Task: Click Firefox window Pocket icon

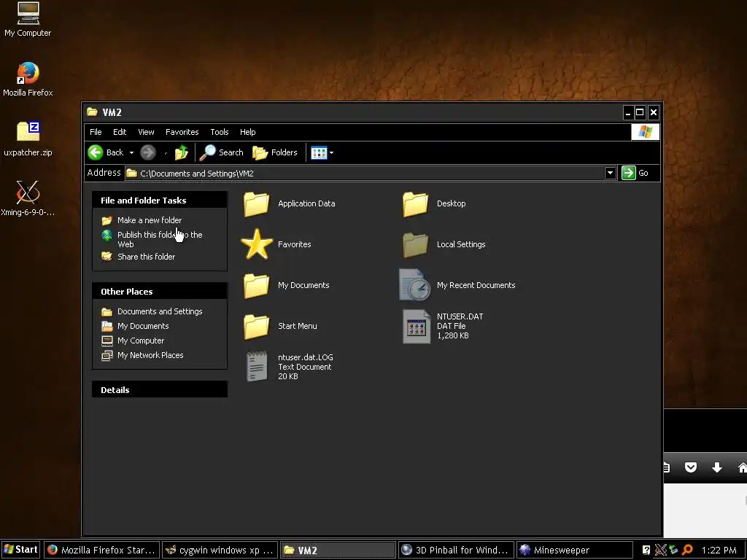Action: [x=691, y=467]
